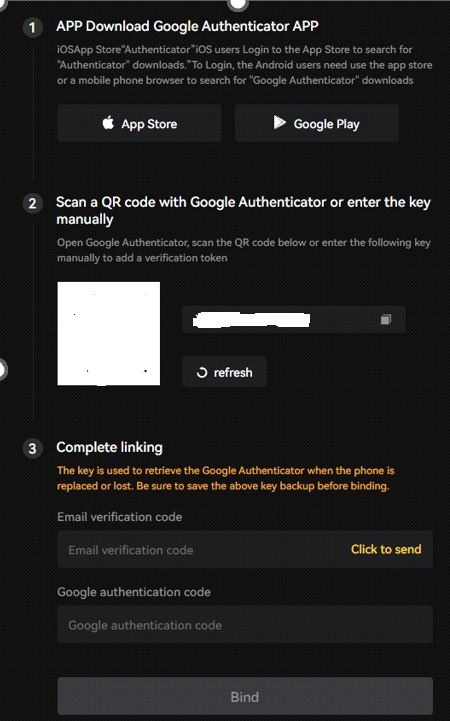Click the redacted secret key text

251,320
